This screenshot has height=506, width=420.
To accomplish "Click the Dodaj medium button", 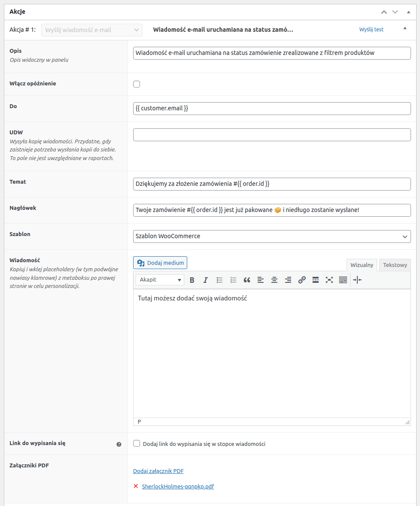I will [160, 263].
